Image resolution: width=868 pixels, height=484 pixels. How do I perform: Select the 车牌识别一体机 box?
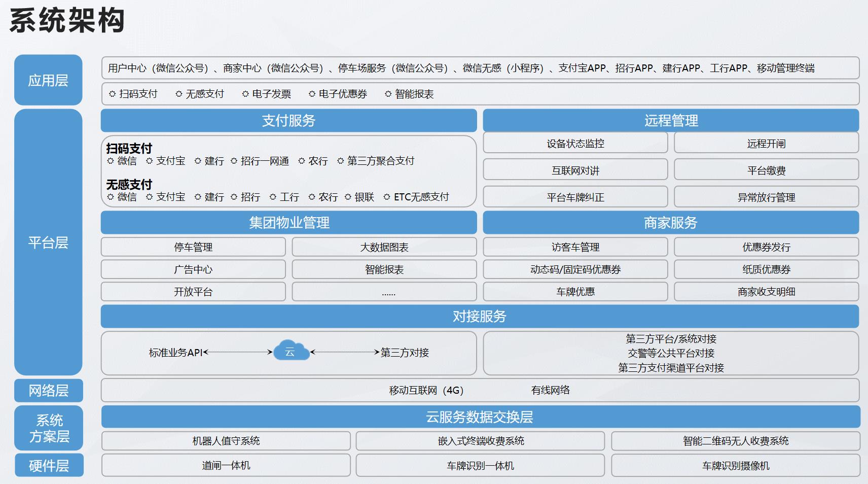click(x=481, y=465)
